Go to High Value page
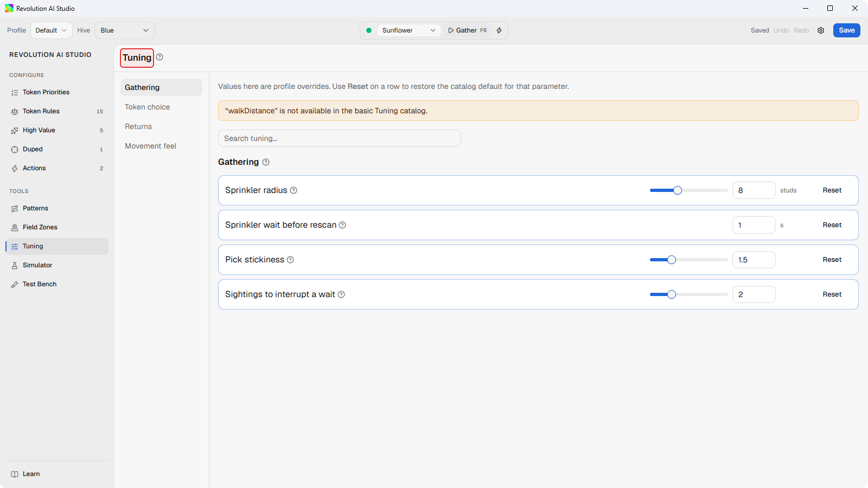 pyautogui.click(x=57, y=130)
